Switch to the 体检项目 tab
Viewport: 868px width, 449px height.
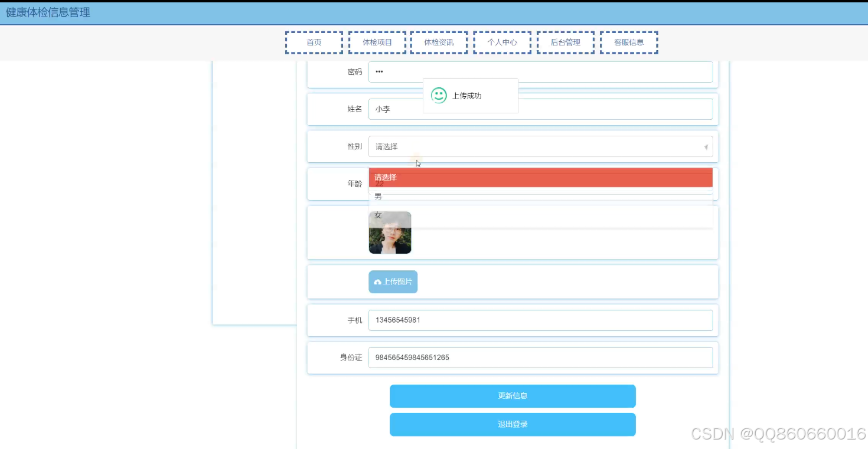(x=377, y=42)
